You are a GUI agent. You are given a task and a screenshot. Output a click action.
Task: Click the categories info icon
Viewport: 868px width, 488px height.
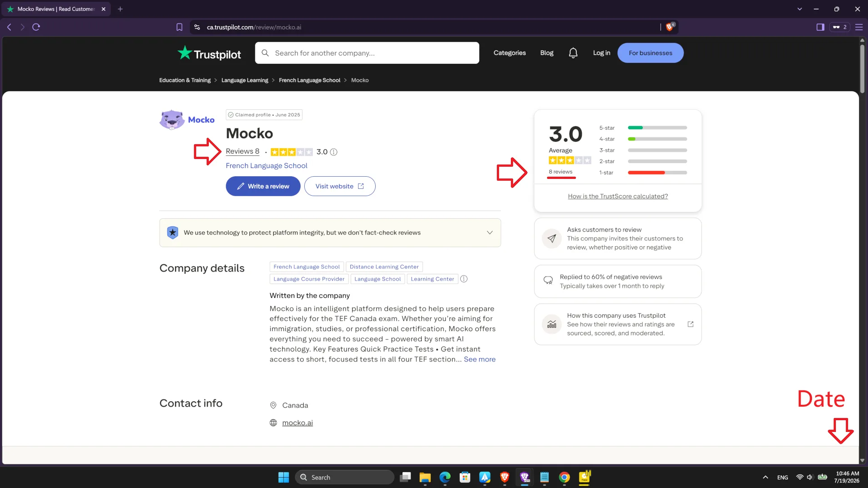tap(464, 279)
